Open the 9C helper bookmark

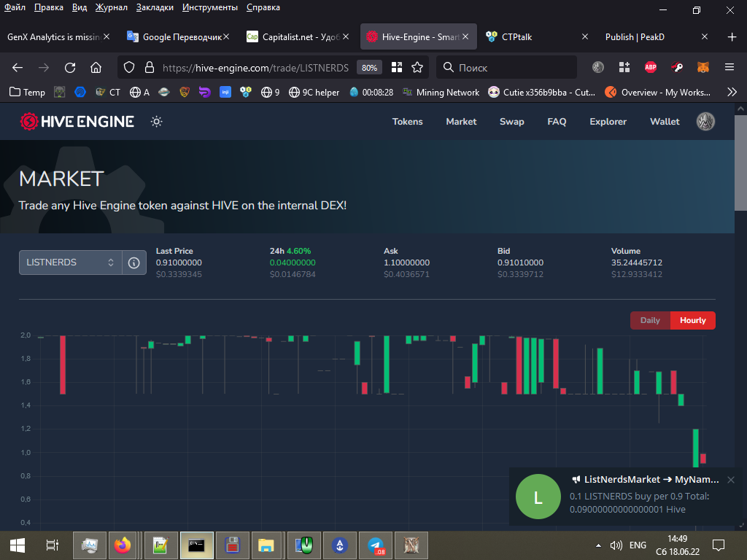tap(314, 92)
